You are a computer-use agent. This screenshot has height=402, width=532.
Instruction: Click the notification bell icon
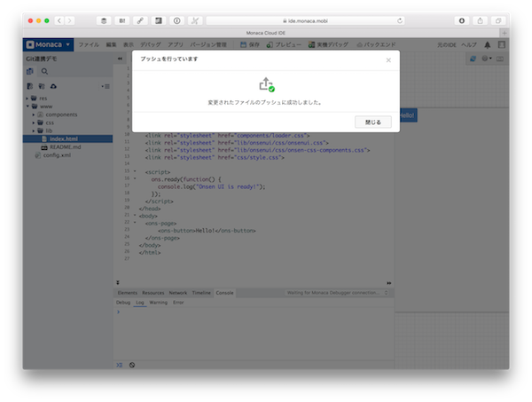click(x=487, y=45)
